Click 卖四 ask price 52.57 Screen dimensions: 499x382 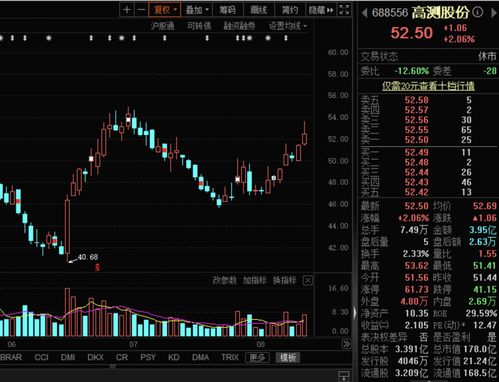tap(416, 110)
